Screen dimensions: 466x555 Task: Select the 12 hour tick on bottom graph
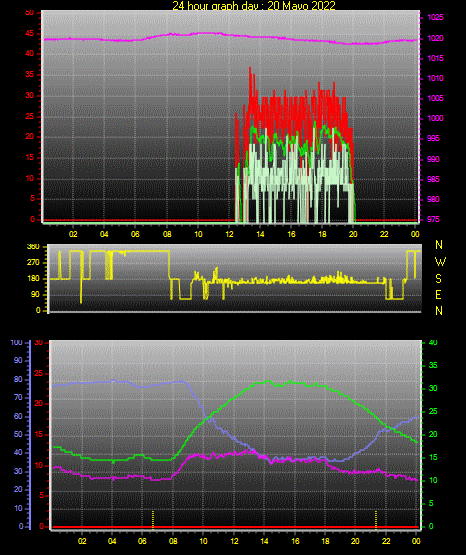click(x=234, y=541)
